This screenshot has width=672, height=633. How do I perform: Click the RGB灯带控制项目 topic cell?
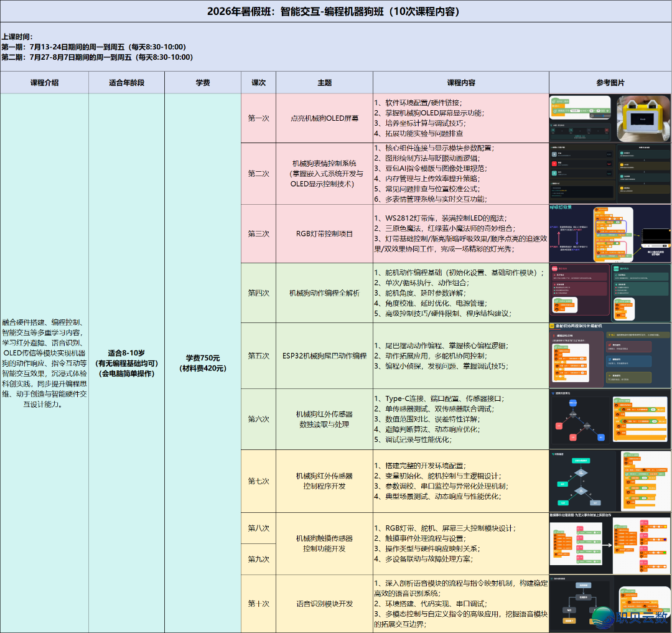tap(324, 233)
